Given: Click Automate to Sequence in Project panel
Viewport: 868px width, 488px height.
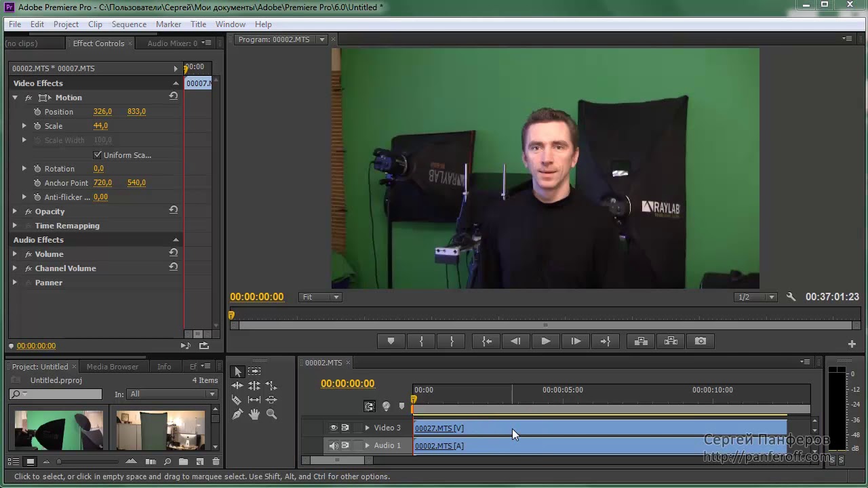Looking at the screenshot, I should click(x=151, y=462).
